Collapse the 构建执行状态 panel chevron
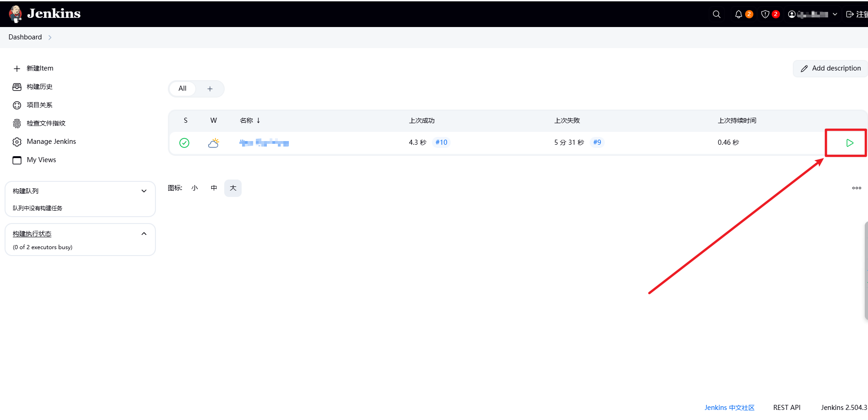This screenshot has width=868, height=420. pyautogui.click(x=144, y=234)
